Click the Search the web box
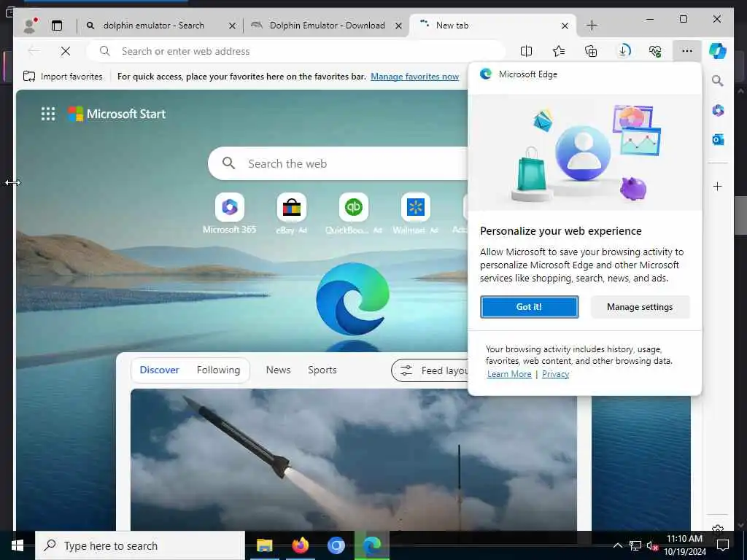 tap(338, 163)
